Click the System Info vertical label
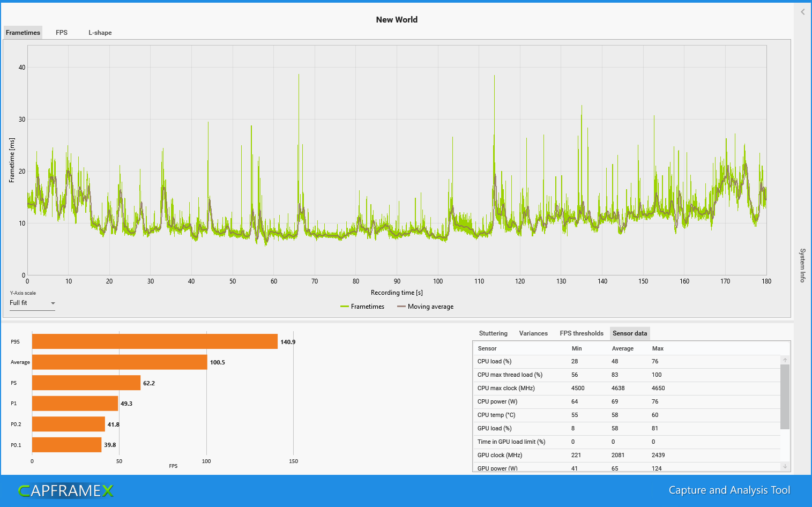This screenshot has width=812, height=507. [x=802, y=265]
